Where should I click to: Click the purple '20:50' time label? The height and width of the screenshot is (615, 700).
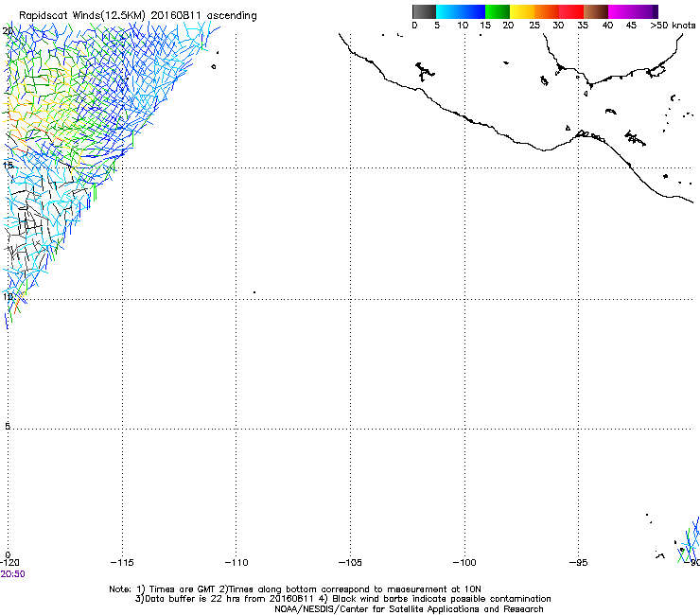coord(12,574)
